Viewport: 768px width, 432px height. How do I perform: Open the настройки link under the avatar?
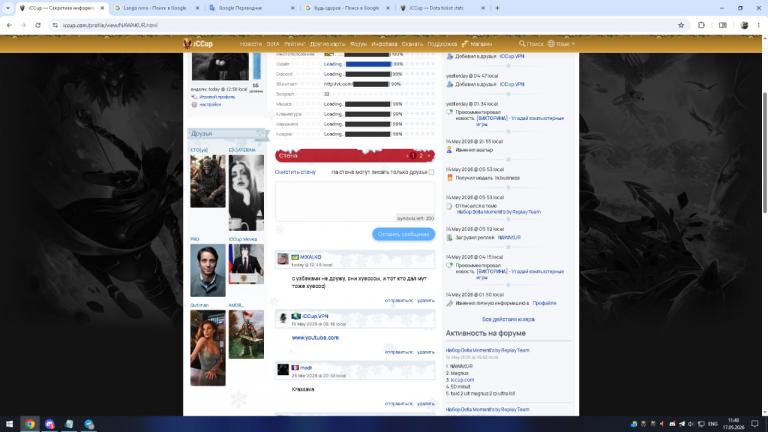[210, 104]
